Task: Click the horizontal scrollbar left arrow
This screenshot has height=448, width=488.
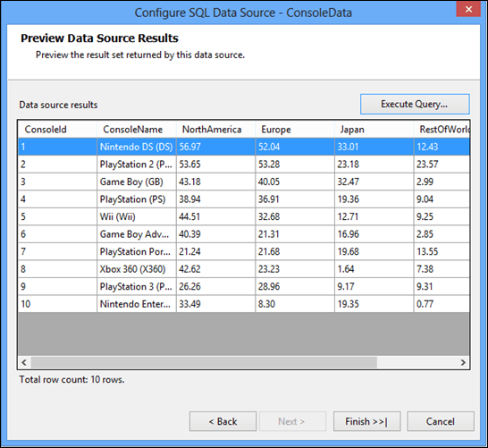Action: coord(24,362)
